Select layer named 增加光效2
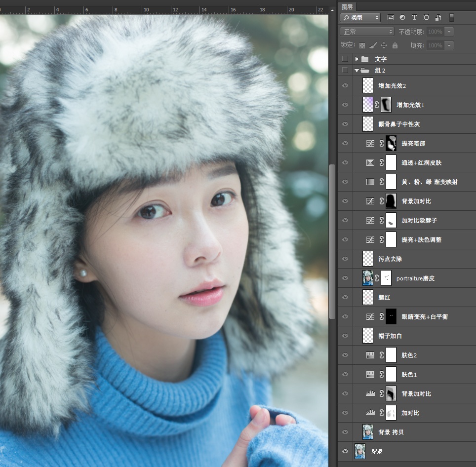The width and height of the screenshot is (476, 467). click(x=392, y=85)
